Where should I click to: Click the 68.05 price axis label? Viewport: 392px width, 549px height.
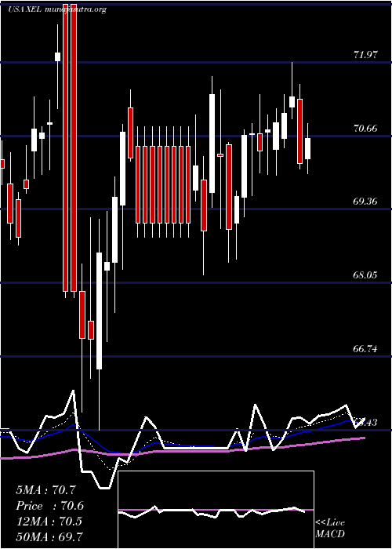click(x=365, y=274)
